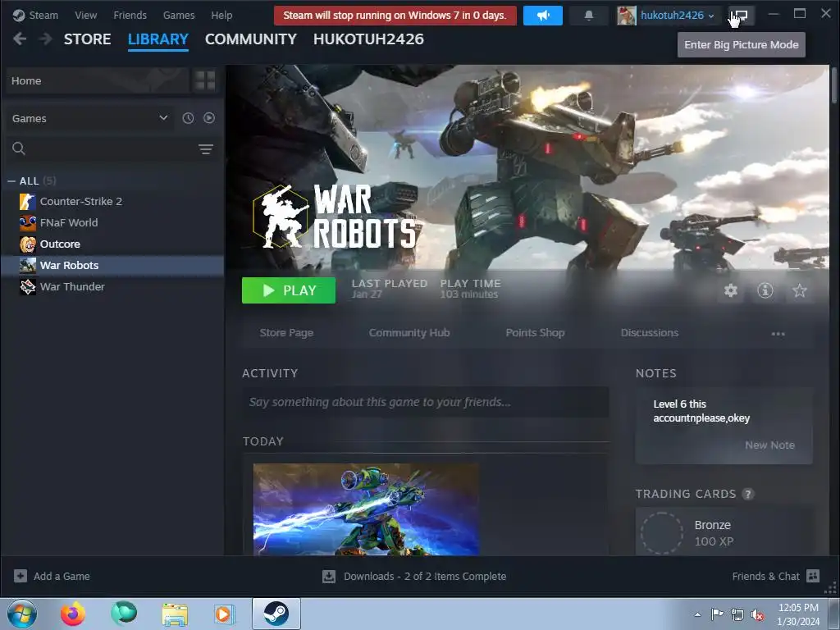Show hidden system tray icons arrow
This screenshot has width=840, height=630.
(x=697, y=614)
